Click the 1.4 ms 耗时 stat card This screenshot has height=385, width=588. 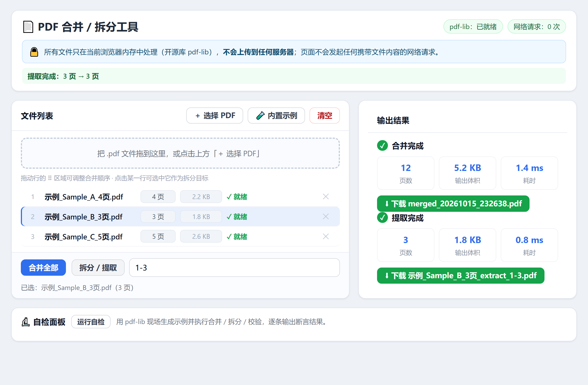click(529, 173)
